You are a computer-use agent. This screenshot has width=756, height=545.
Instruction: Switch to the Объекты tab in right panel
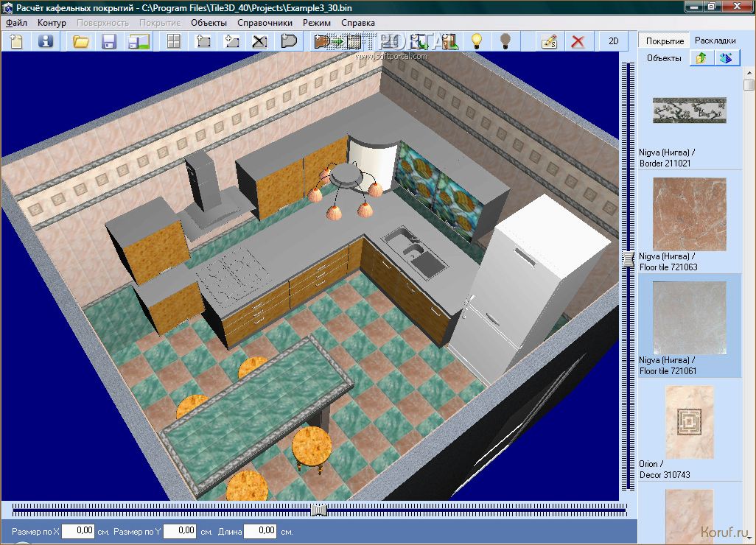coord(664,58)
